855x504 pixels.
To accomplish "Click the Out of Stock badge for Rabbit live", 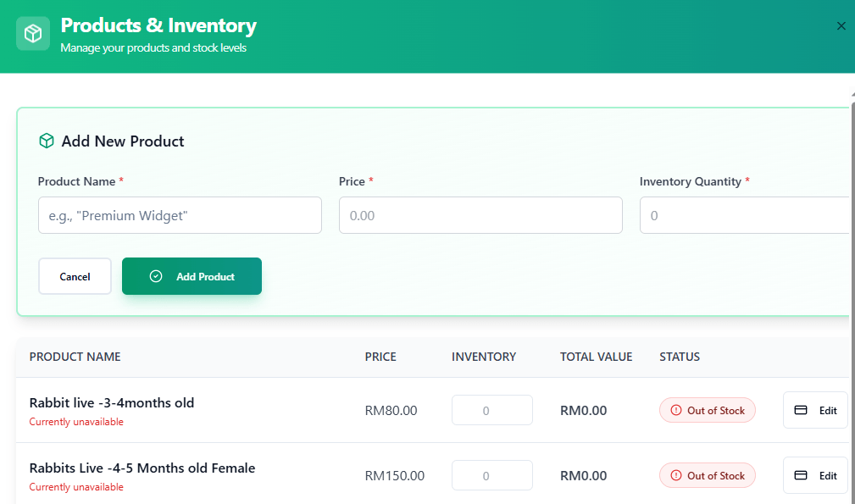I will pos(707,410).
